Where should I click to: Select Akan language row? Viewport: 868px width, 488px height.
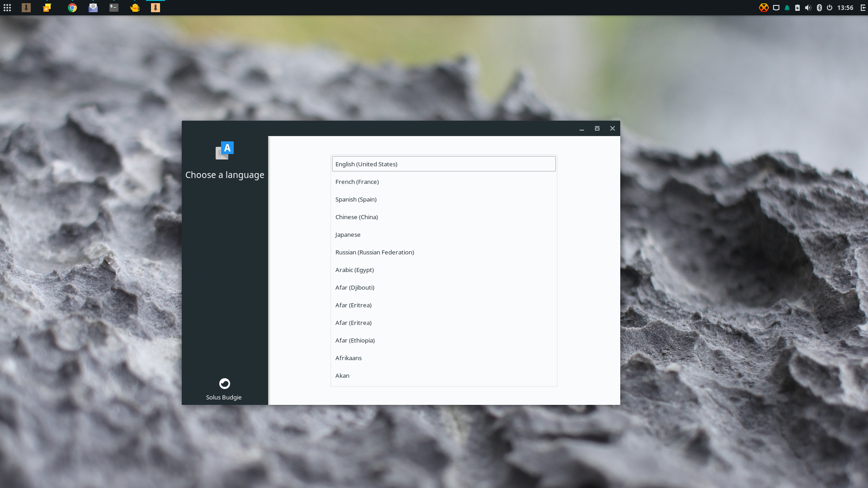tap(444, 375)
